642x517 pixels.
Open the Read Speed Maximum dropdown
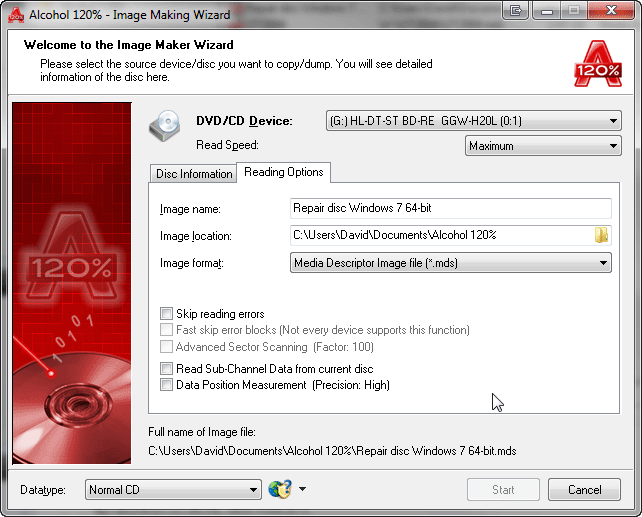coord(543,146)
